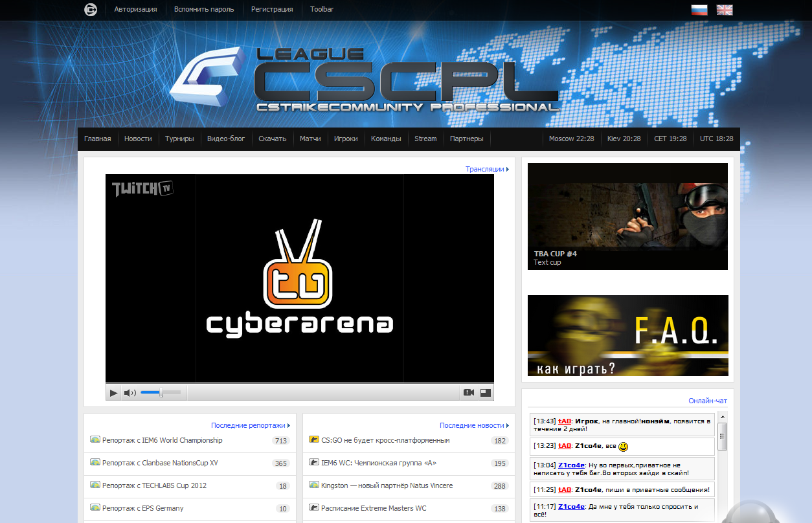Open the TBA CUP #4 banner

pyautogui.click(x=627, y=216)
